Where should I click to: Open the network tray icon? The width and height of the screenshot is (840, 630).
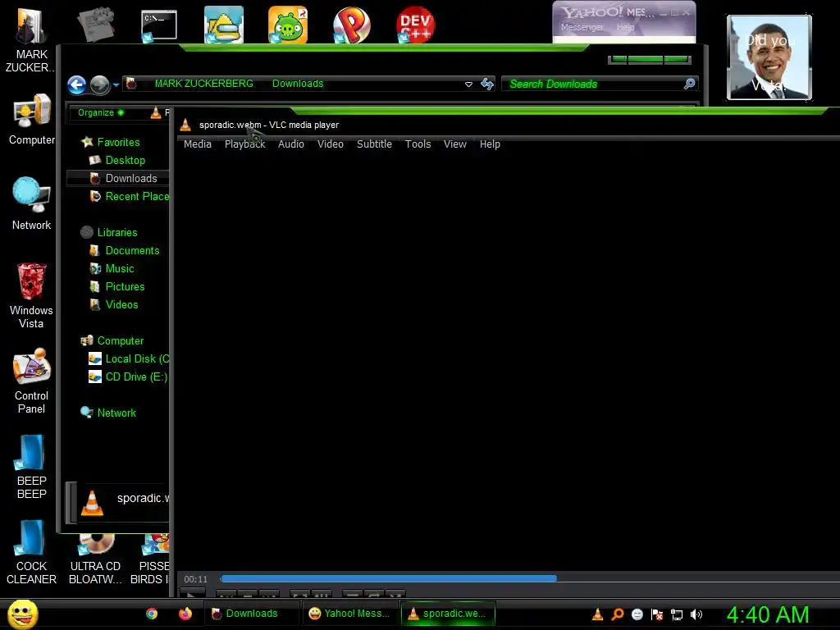coord(677,614)
